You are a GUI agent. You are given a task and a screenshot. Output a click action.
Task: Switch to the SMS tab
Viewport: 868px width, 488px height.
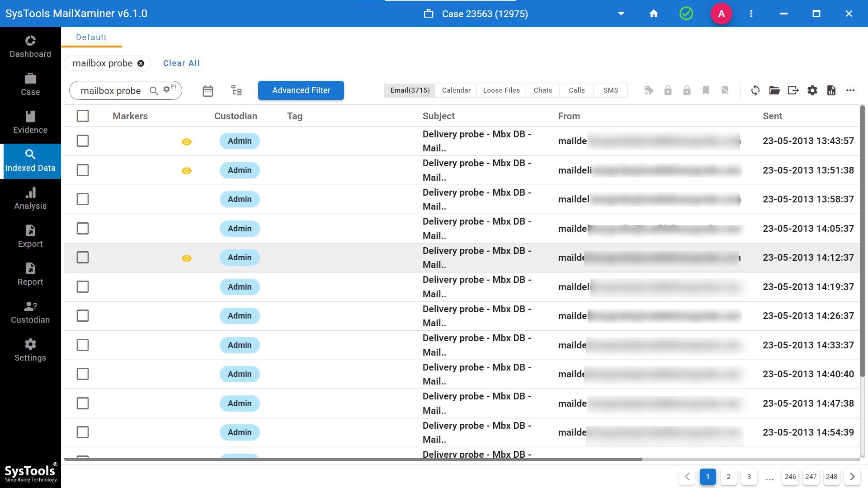610,90
